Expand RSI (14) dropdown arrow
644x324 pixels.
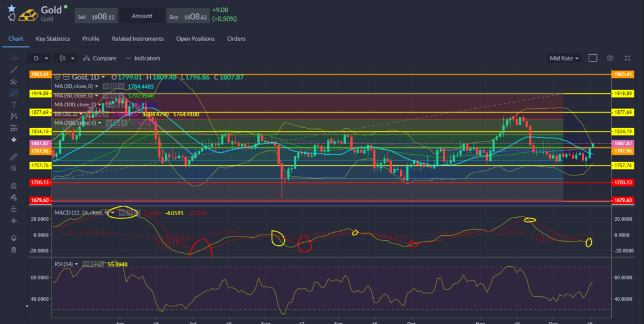point(77,264)
